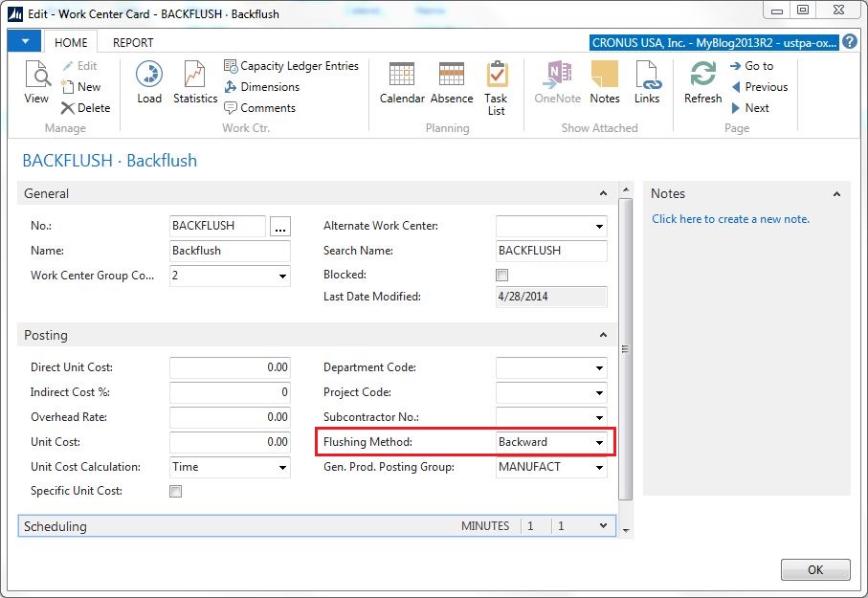Toggle the Specific Unit Cost checkbox
Image resolution: width=868 pixels, height=598 pixels.
point(175,491)
